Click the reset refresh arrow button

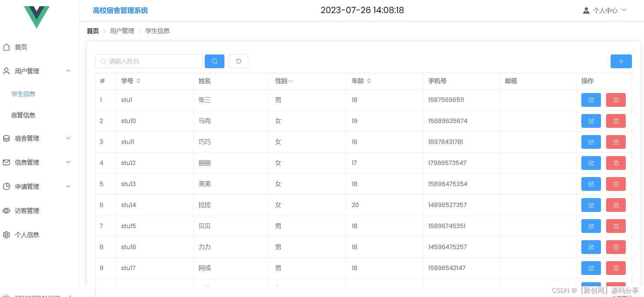click(238, 61)
